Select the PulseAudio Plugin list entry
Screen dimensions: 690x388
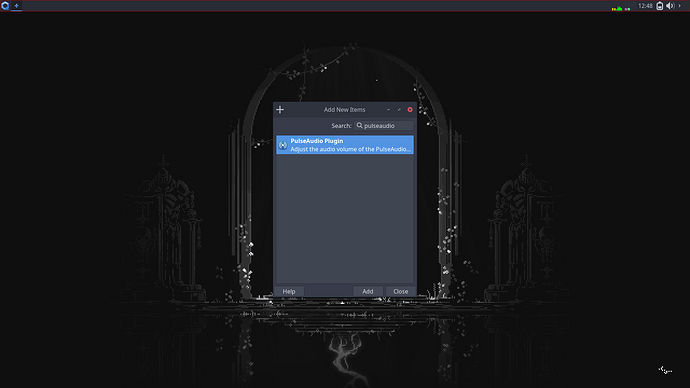coord(345,145)
